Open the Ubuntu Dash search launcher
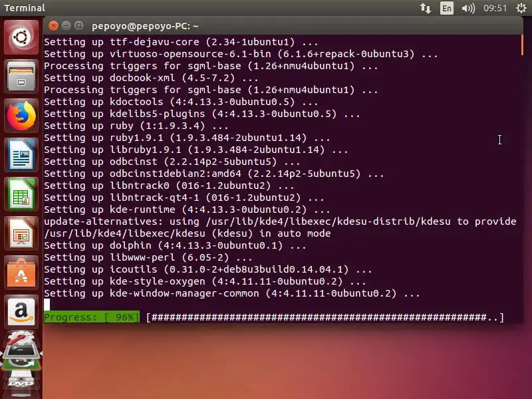The height and width of the screenshot is (399, 532). (21, 37)
